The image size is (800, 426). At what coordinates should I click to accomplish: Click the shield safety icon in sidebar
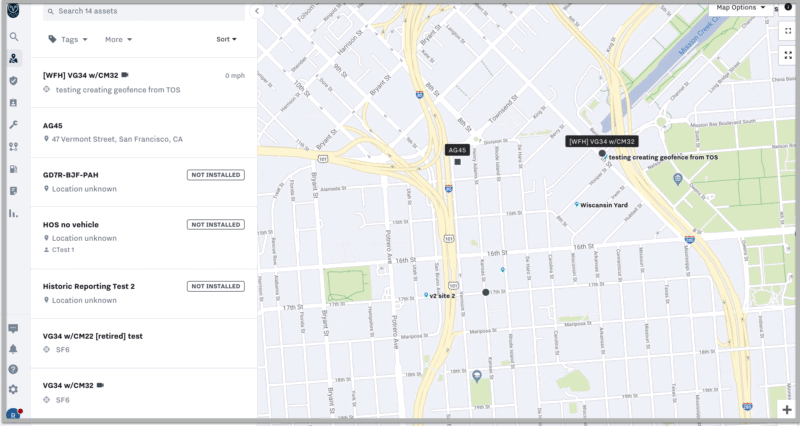(14, 80)
